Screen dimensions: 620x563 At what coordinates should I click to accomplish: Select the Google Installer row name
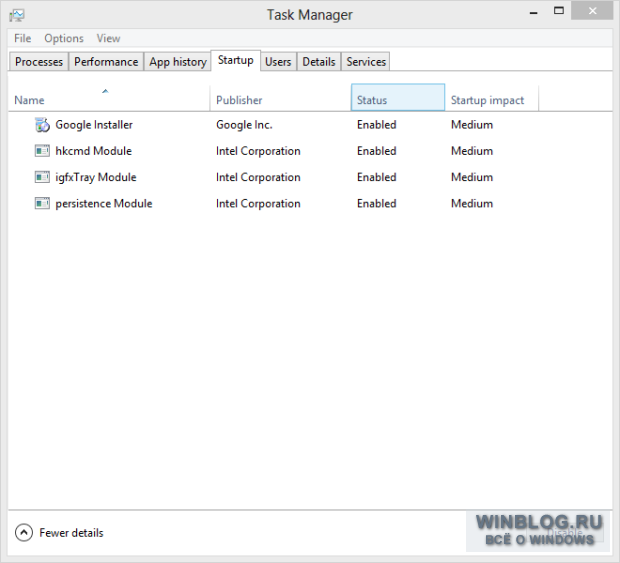pos(94,125)
